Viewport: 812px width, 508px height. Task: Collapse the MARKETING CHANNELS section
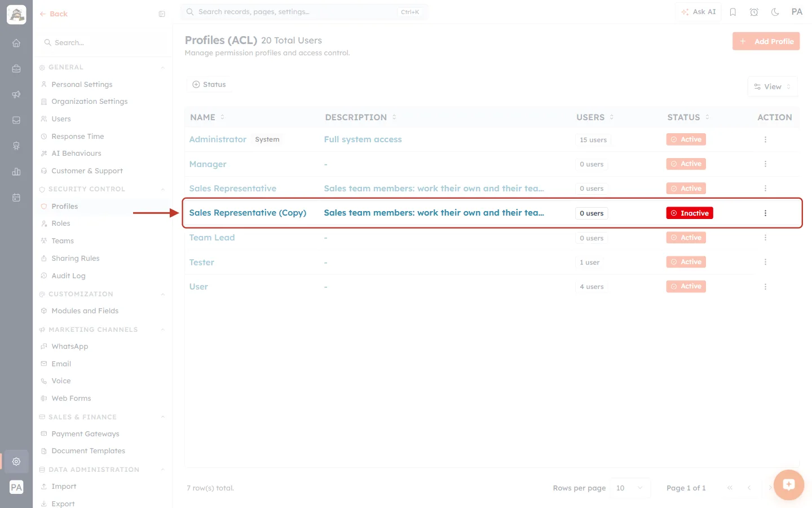pos(162,330)
